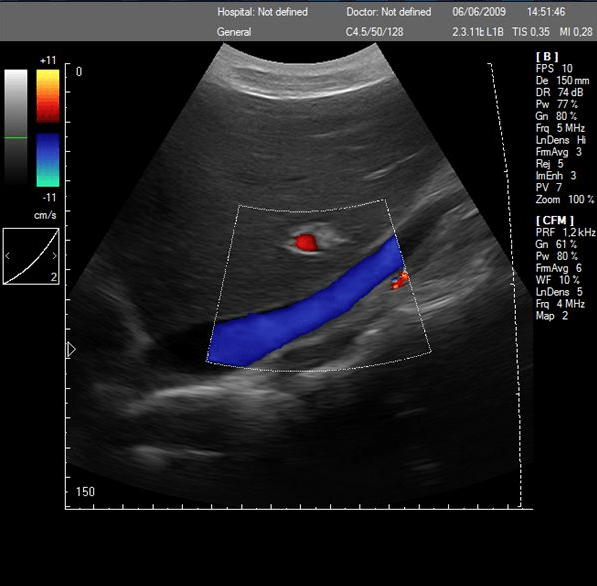
Task: Click the B-mode 'Pw 77 %' parameter
Action: [x=557, y=104]
